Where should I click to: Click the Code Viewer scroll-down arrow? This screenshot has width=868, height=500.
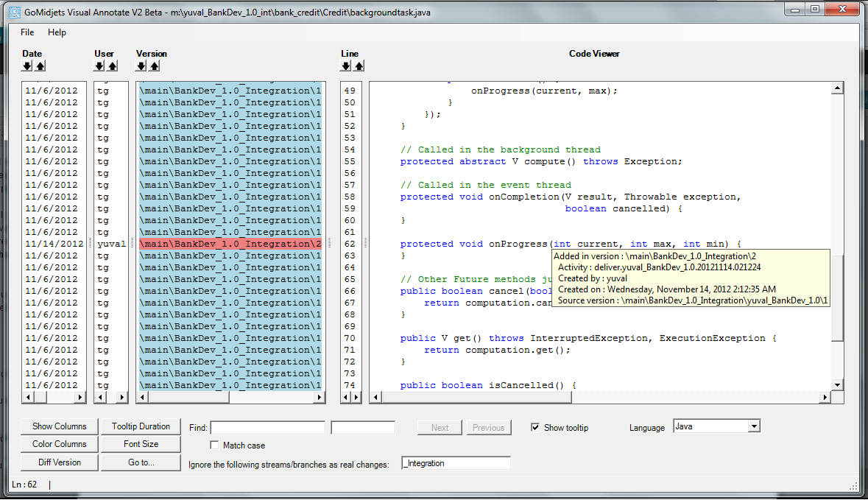click(x=837, y=385)
